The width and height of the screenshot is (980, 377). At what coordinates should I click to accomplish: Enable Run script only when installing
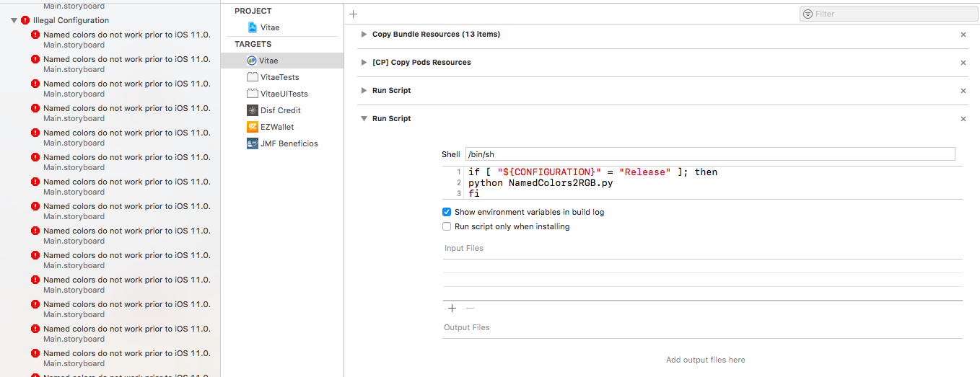point(447,226)
